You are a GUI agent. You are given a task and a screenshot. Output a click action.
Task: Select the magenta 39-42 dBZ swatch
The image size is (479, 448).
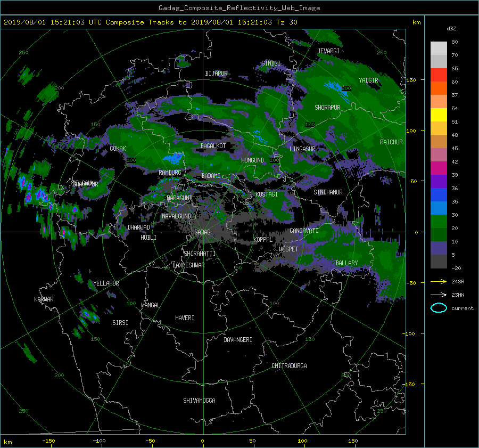(439, 168)
